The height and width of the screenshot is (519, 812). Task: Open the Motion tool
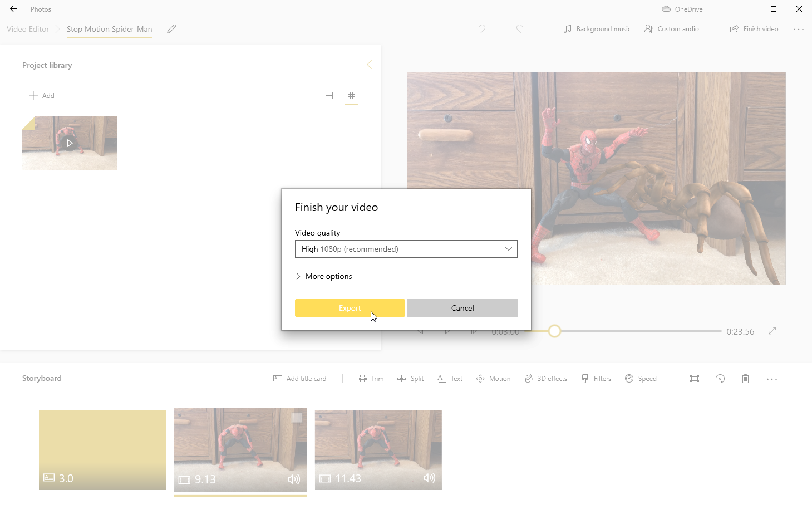tap(494, 379)
